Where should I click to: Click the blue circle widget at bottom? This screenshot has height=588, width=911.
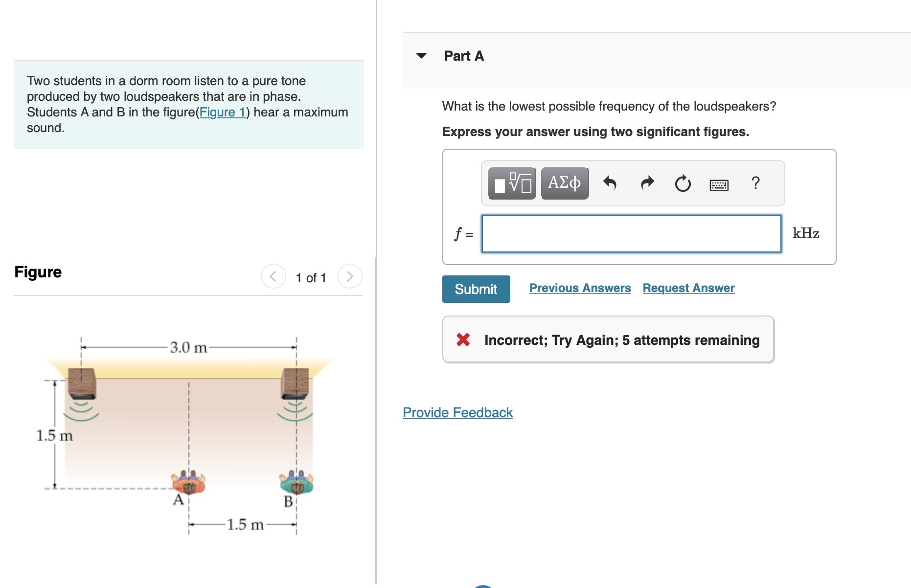point(482,586)
